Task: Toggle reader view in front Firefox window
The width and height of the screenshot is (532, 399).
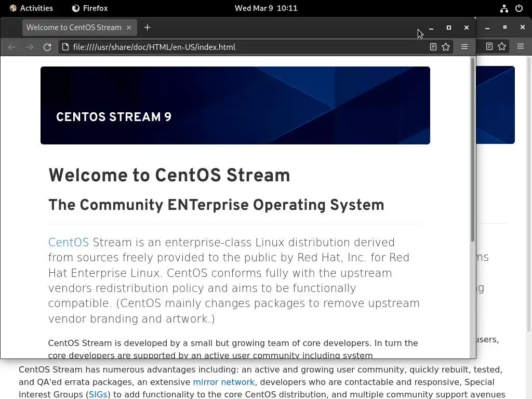Action: point(433,47)
